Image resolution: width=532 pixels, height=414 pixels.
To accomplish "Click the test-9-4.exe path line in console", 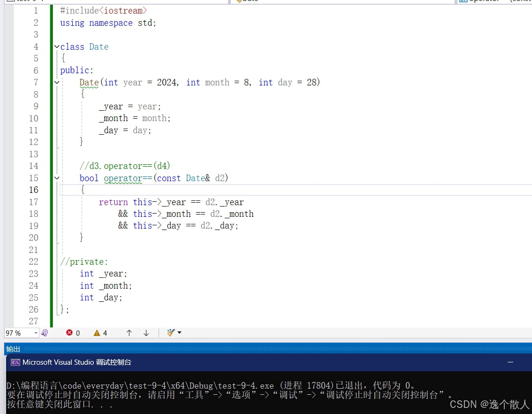I will coord(210,385).
